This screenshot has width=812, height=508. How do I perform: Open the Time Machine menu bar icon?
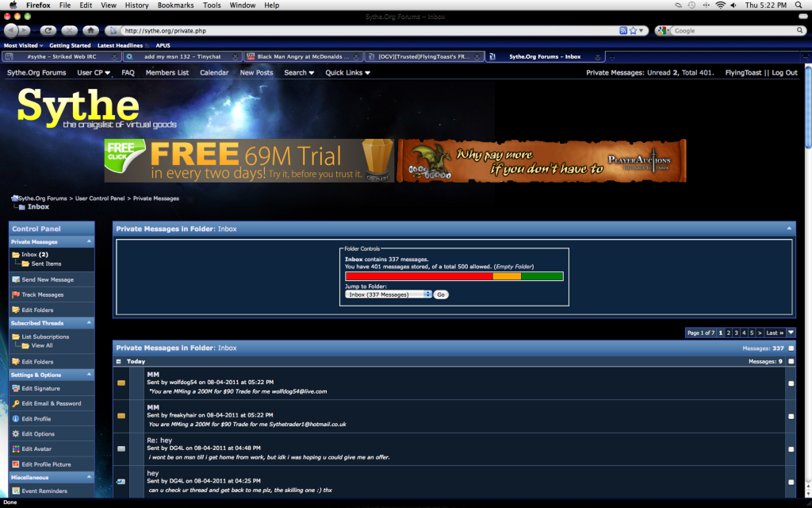691,6
